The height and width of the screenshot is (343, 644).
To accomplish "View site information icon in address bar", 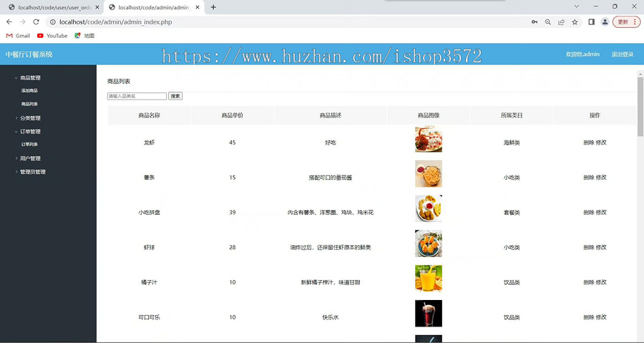I will tap(52, 22).
